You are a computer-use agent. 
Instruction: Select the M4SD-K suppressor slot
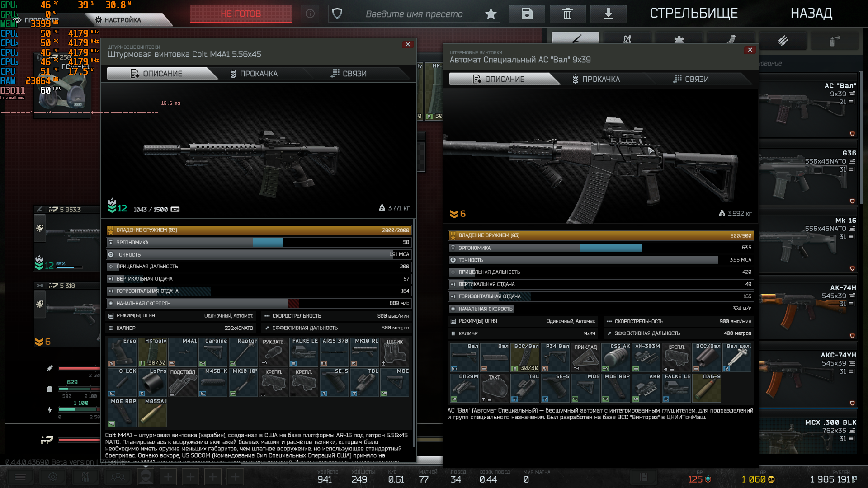click(213, 382)
